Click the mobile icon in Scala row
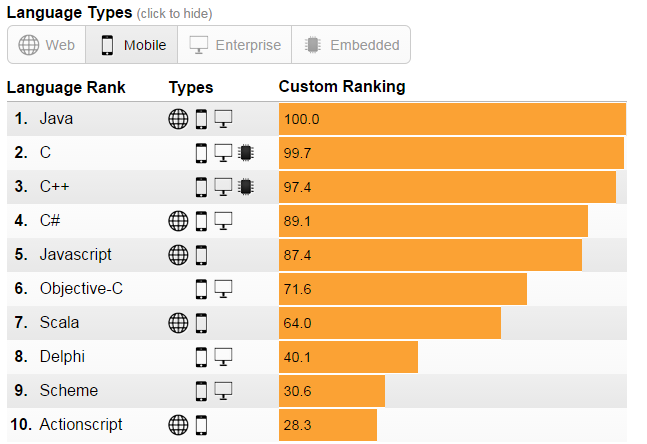The image size is (647, 444). 201,323
